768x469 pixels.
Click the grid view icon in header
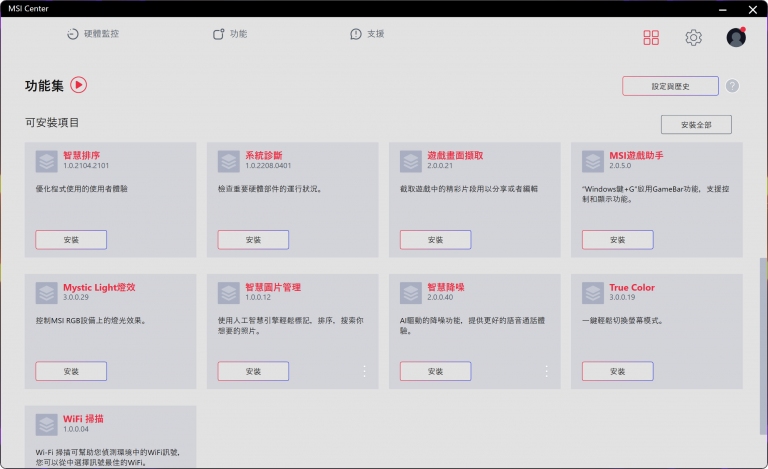tap(651, 37)
